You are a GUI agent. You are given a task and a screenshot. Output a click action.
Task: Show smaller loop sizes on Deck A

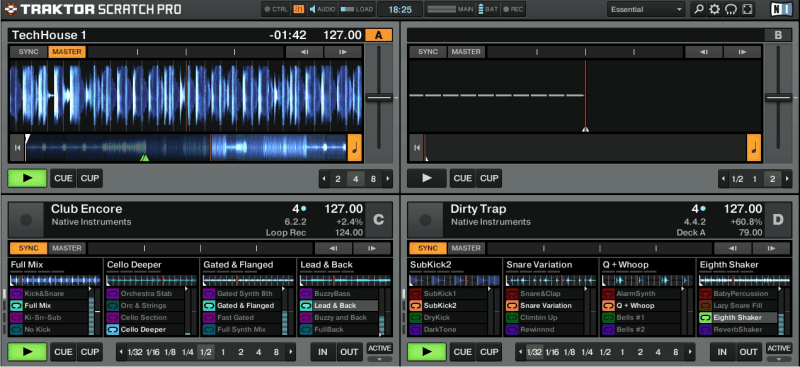pyautogui.click(x=323, y=179)
